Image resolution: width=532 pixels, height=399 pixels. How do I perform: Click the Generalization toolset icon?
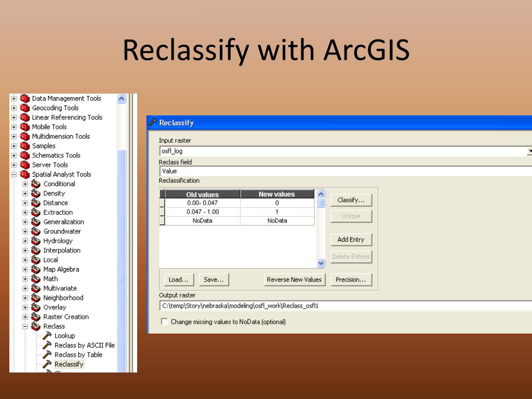click(36, 222)
